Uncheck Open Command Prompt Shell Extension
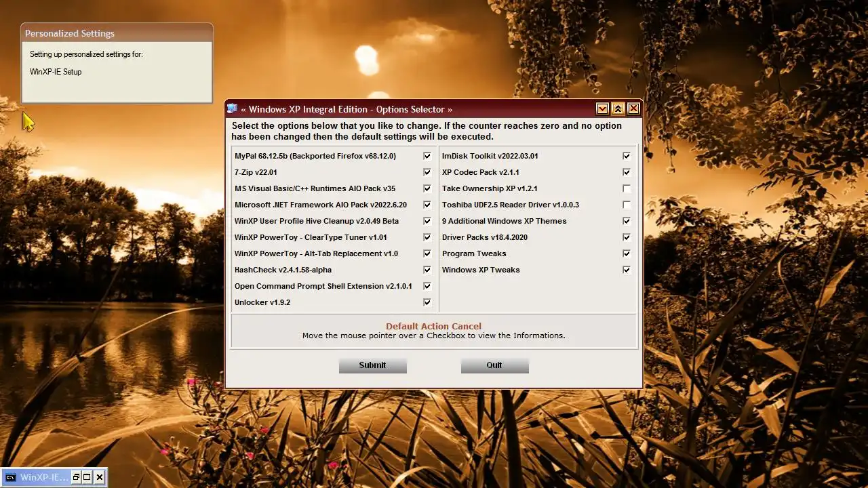 point(427,286)
